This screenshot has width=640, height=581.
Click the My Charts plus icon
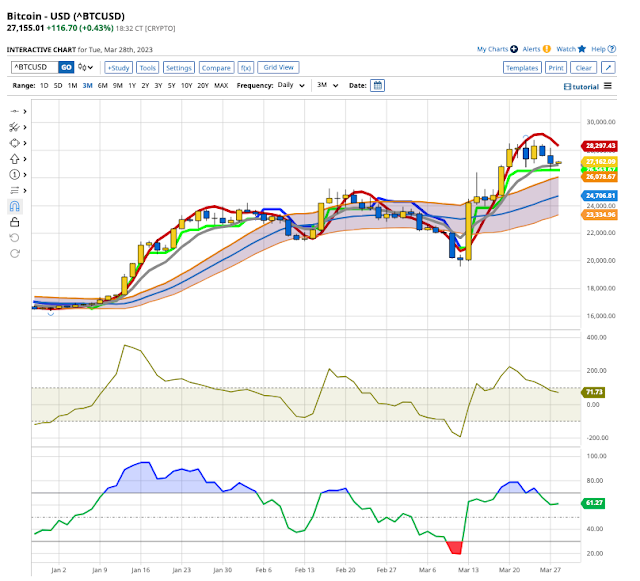click(x=514, y=49)
